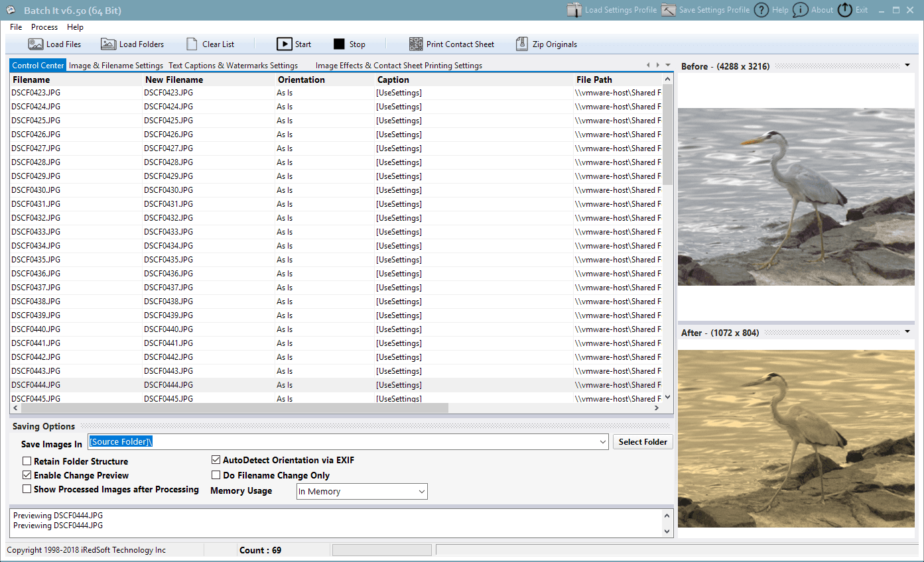Click the Orientation column header
924x562 pixels.
pyautogui.click(x=325, y=80)
